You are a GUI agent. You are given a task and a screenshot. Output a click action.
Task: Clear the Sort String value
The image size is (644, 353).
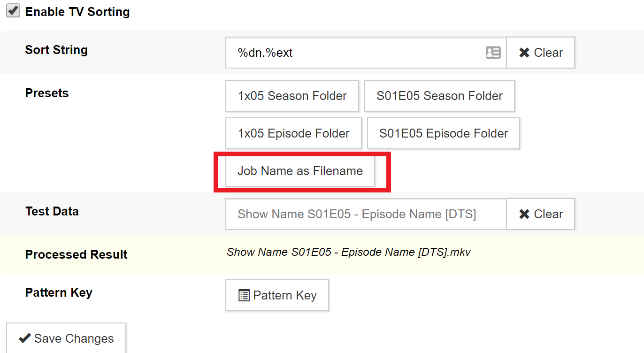[540, 53]
